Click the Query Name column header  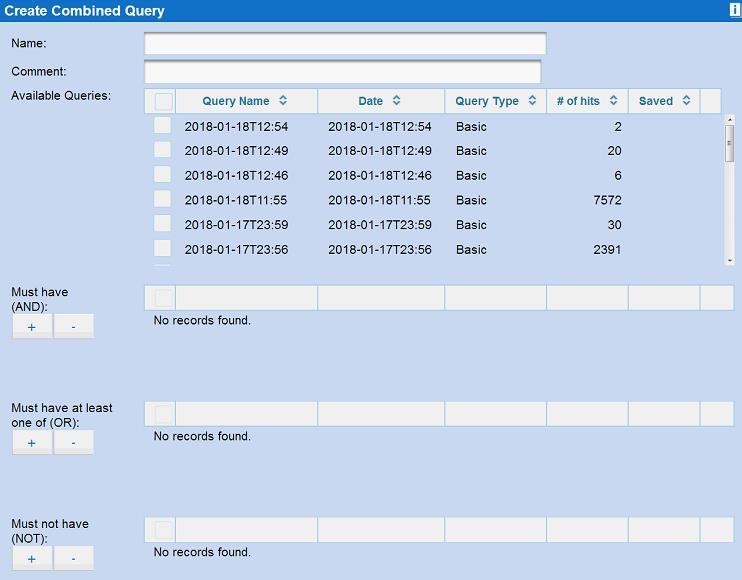click(247, 101)
